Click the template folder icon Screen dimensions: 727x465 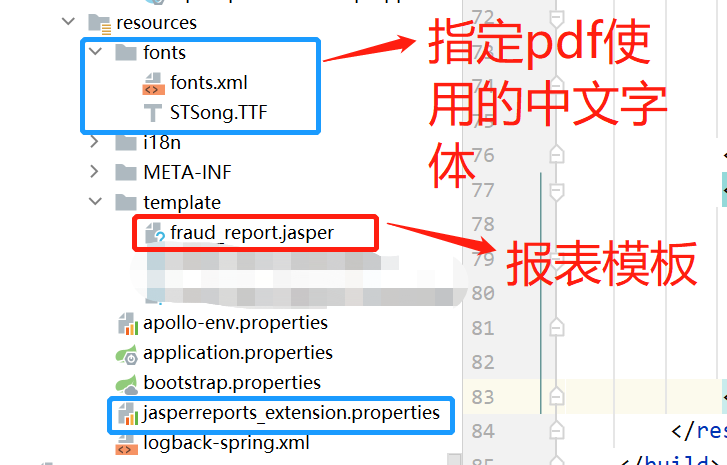pyautogui.click(x=126, y=203)
